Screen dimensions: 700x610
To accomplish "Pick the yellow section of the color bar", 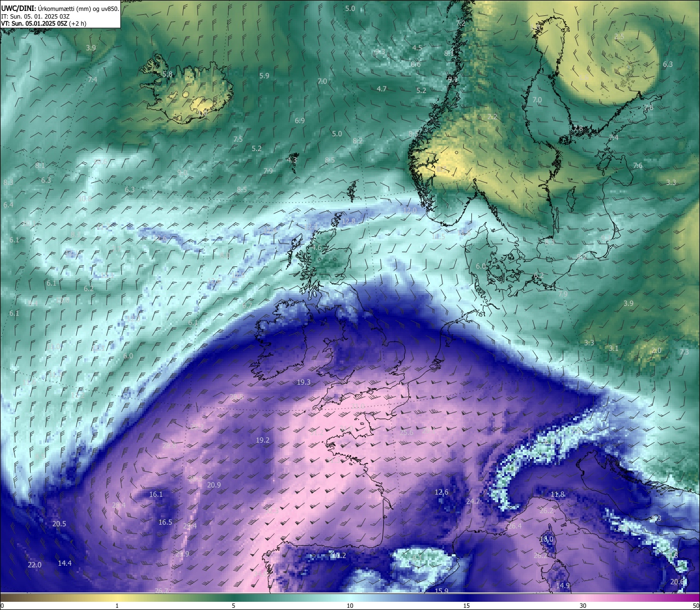I will [x=118, y=597].
